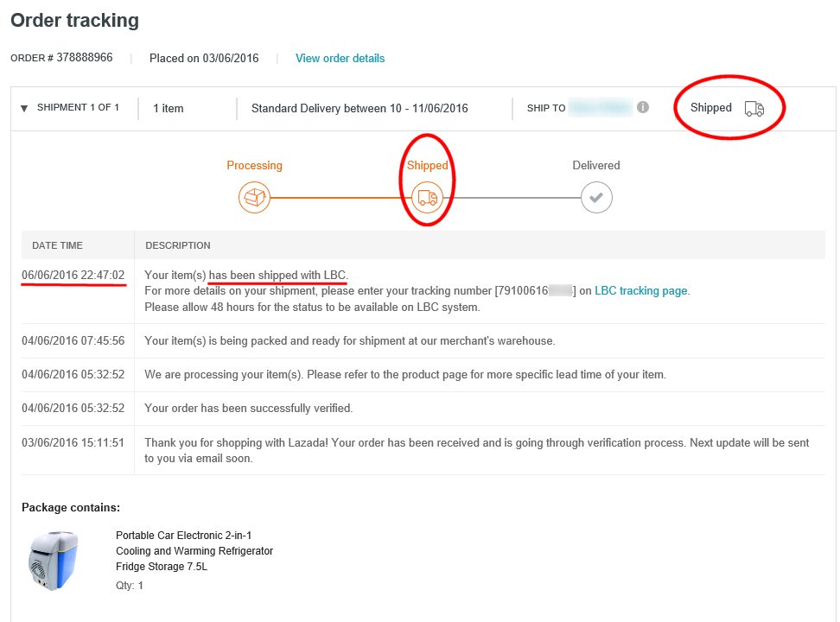The height and width of the screenshot is (622, 840).
Task: Select the Delivered step label
Action: pos(595,165)
